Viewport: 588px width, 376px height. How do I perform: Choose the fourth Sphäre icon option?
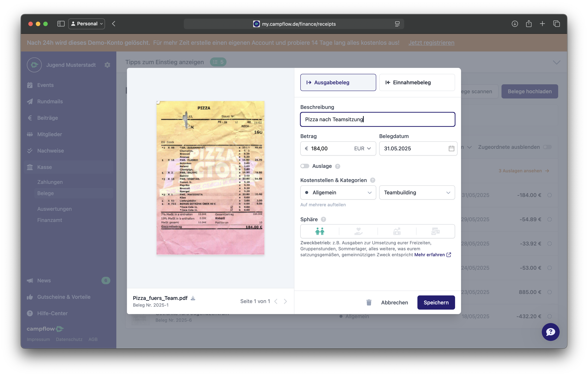[435, 231]
